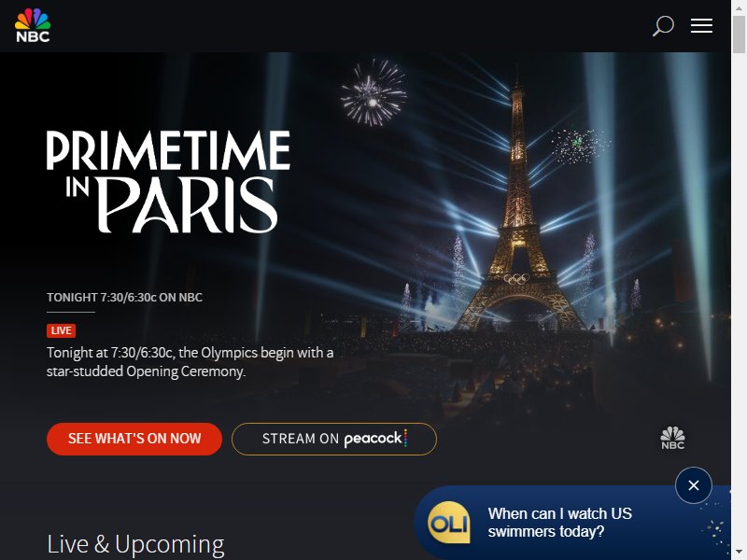Click the white fireworks burst in hero image

click(373, 92)
